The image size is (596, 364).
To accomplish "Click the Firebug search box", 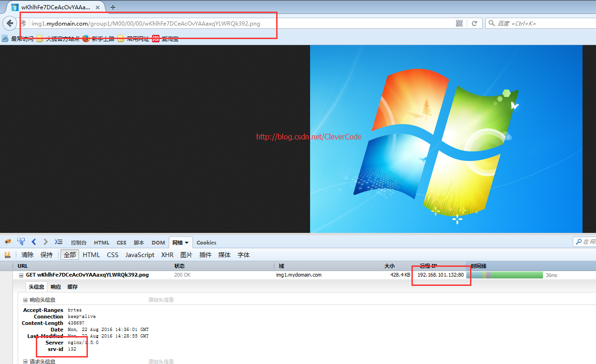I will point(584,242).
